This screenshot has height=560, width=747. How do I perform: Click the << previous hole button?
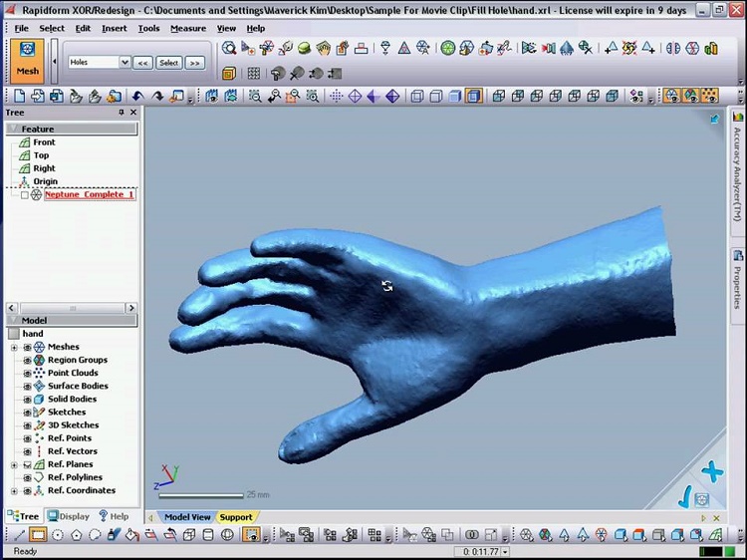pos(142,63)
